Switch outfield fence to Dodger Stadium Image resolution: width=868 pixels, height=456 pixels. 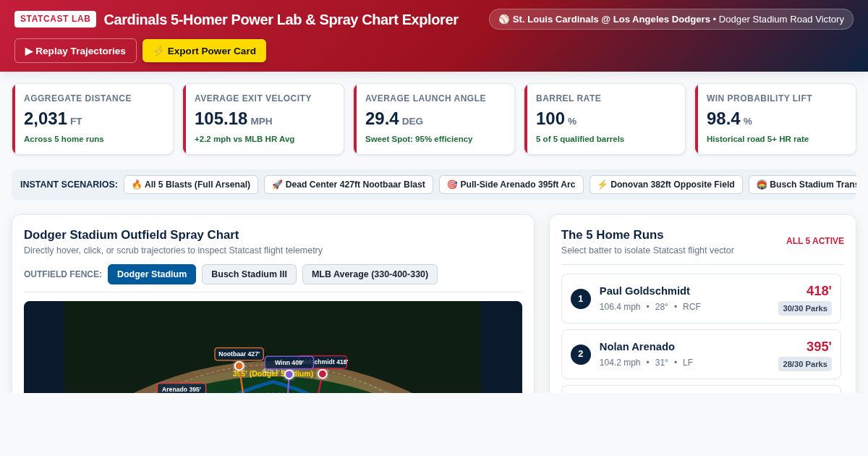click(152, 274)
